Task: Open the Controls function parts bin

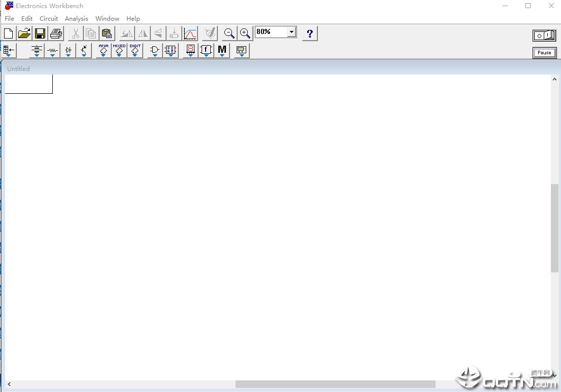Action: pyautogui.click(x=206, y=50)
